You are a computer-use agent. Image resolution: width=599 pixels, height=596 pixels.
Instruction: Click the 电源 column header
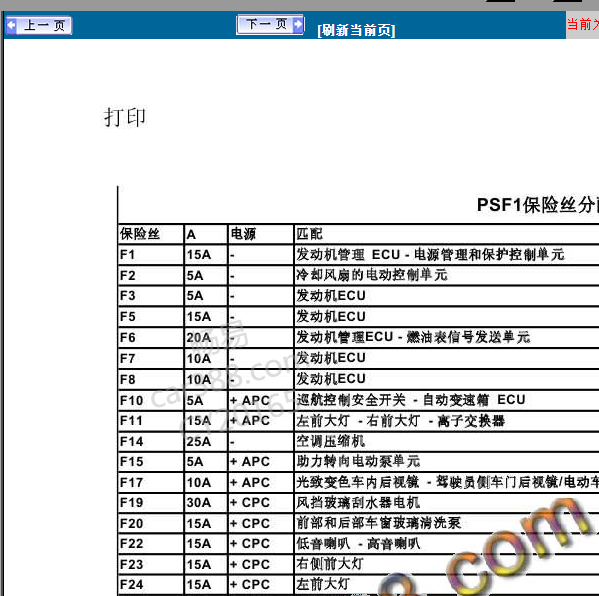click(243, 234)
